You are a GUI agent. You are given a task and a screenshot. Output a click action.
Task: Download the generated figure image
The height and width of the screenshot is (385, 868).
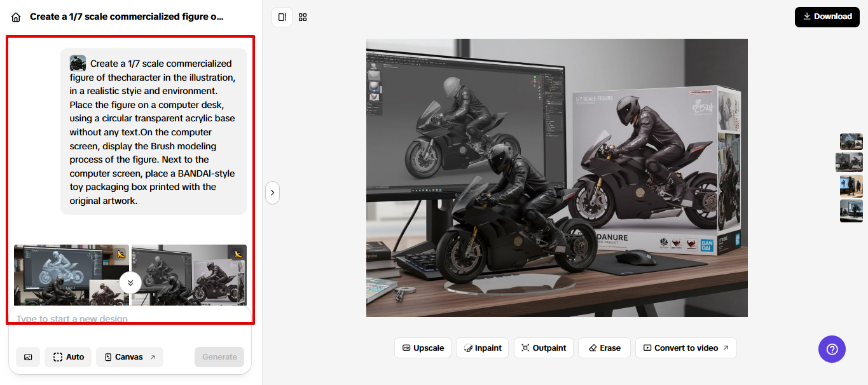pos(827,17)
